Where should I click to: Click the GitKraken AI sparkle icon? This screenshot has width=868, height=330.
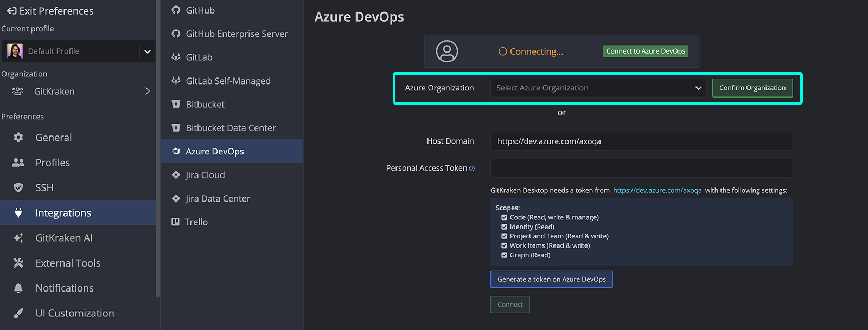[x=18, y=238]
